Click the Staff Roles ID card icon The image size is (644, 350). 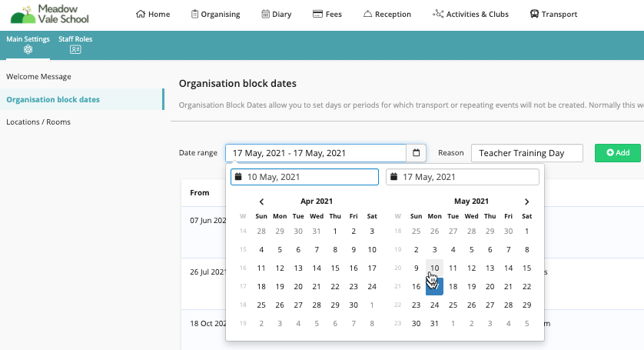(75, 50)
